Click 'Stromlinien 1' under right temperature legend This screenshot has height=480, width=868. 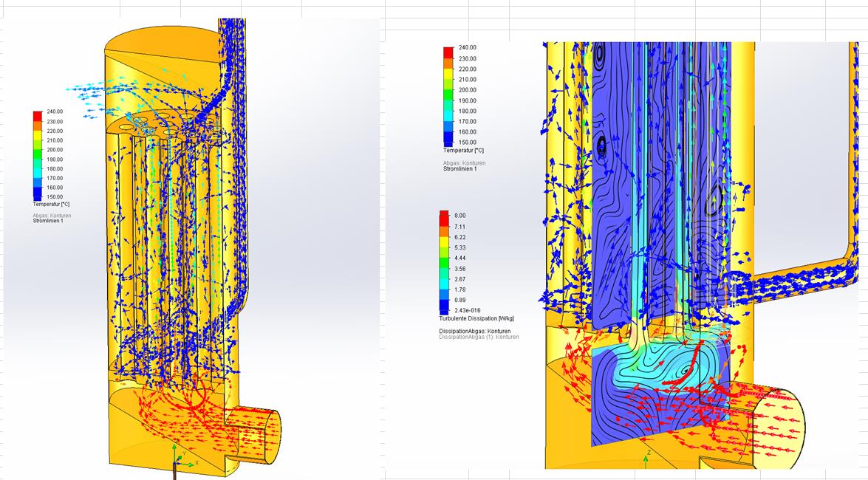point(459,169)
